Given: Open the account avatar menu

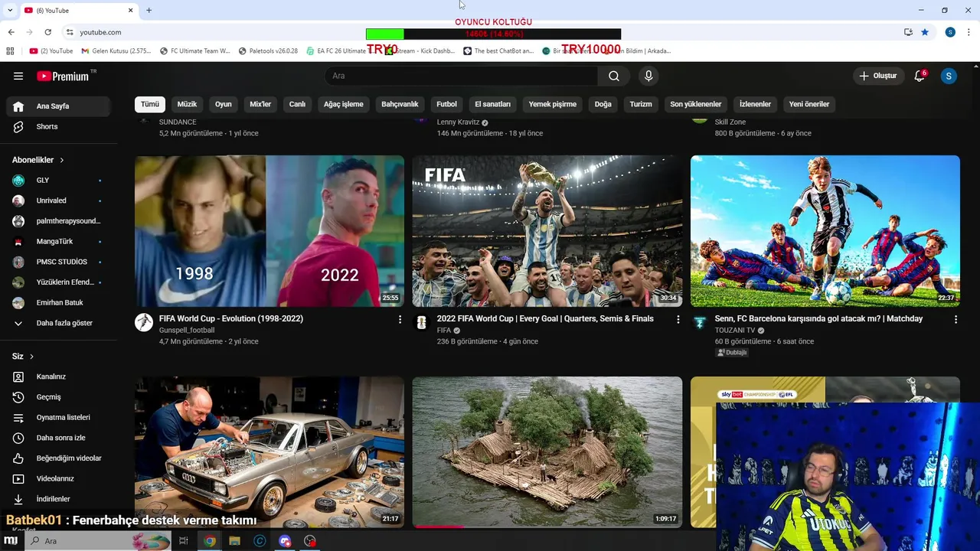Looking at the screenshot, I should coord(949,76).
